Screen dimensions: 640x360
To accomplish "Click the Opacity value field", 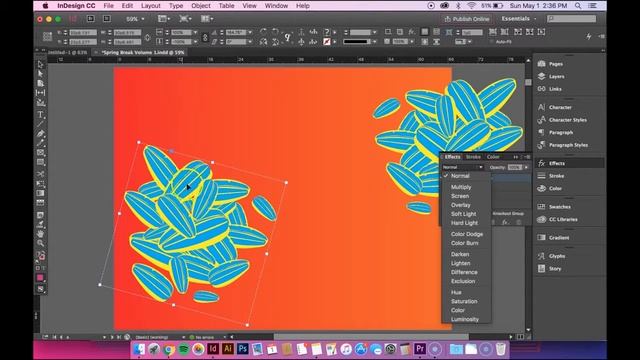I will [x=515, y=167].
